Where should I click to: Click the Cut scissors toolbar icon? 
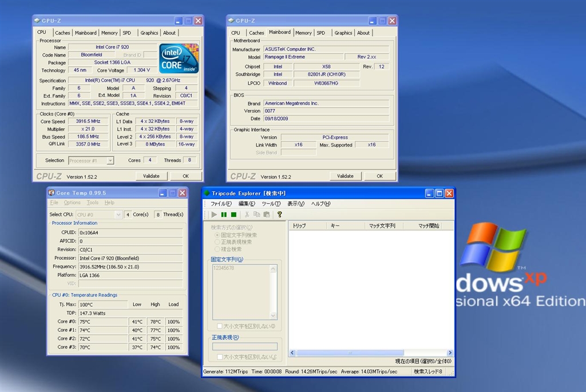point(247,215)
